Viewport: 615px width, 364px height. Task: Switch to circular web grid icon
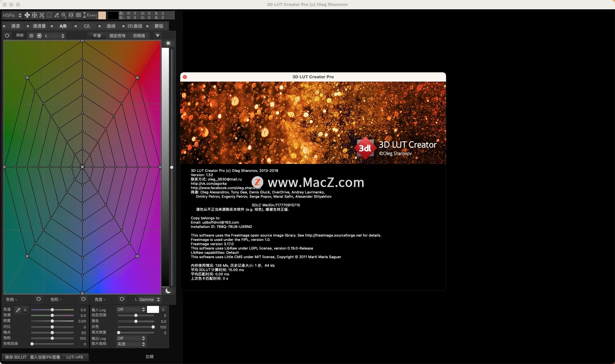click(39, 36)
